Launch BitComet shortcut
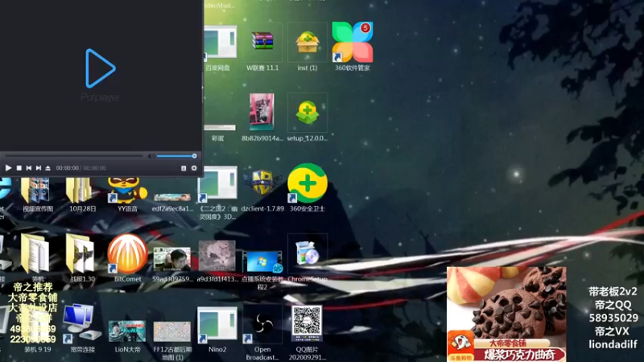The width and height of the screenshot is (644, 362). click(x=127, y=258)
